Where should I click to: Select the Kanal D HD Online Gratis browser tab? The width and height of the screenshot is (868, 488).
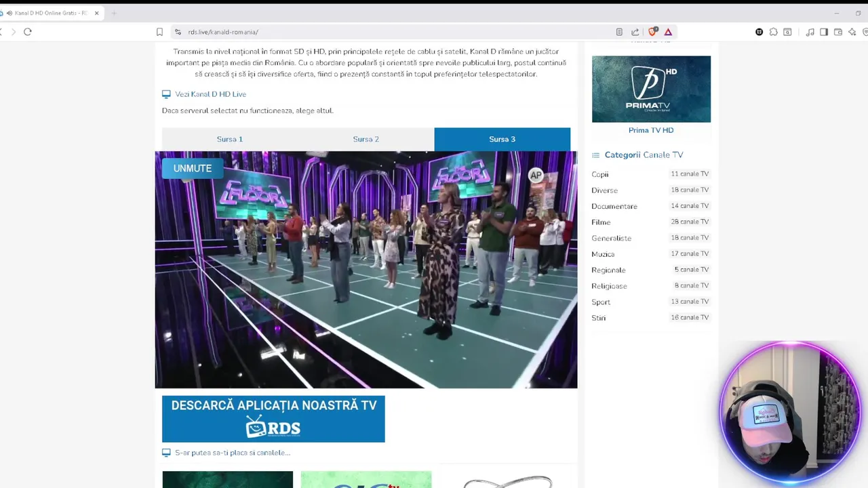click(51, 13)
